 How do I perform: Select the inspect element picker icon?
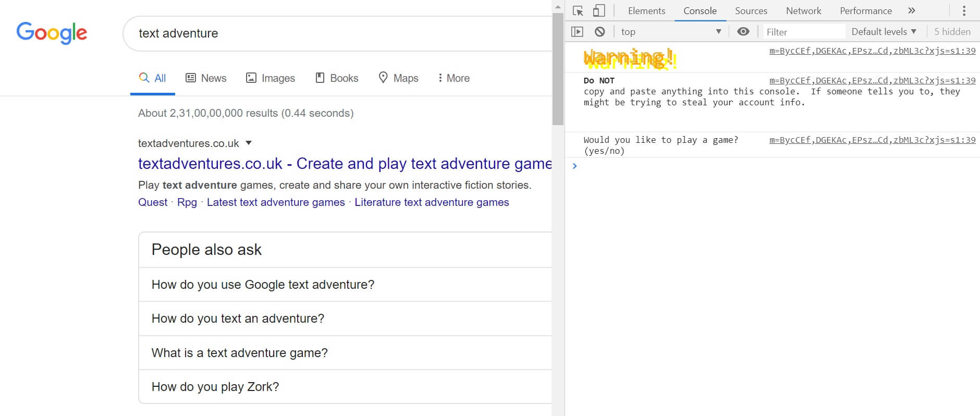[578, 11]
